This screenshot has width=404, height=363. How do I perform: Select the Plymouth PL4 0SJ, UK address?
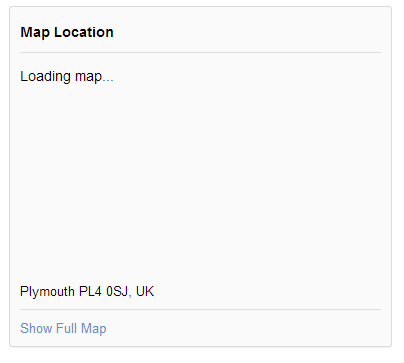pos(87,292)
